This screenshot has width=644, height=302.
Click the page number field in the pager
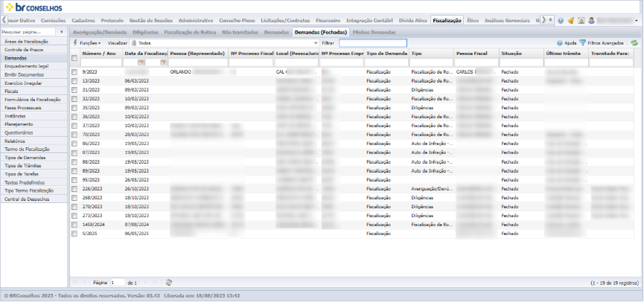(118, 283)
